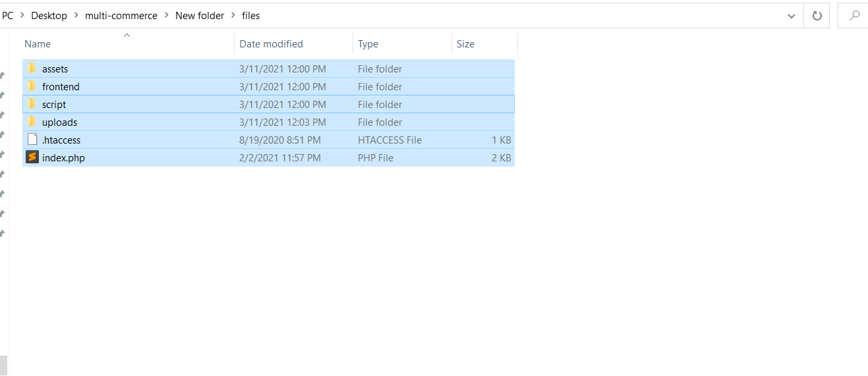Navigate to multi-commerce in breadcrumb
The height and width of the screenshot is (376, 868).
[x=121, y=16]
